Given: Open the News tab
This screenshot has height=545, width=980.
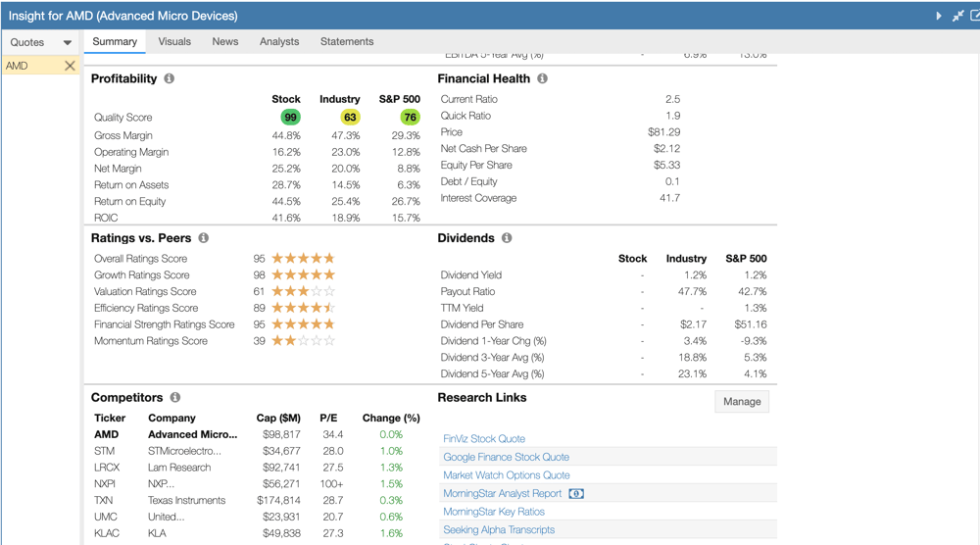Looking at the screenshot, I should point(225,41).
